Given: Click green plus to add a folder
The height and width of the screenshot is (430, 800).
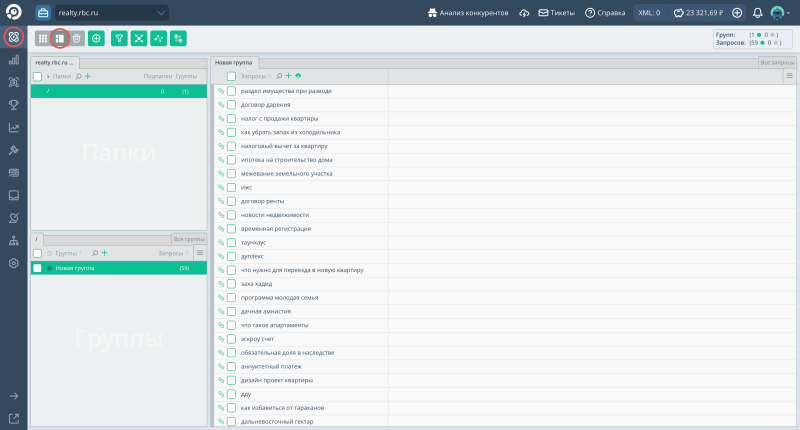Looking at the screenshot, I should 88,76.
